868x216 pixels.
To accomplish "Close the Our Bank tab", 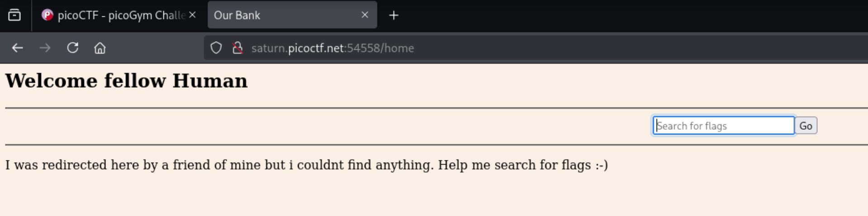I will tap(365, 15).
